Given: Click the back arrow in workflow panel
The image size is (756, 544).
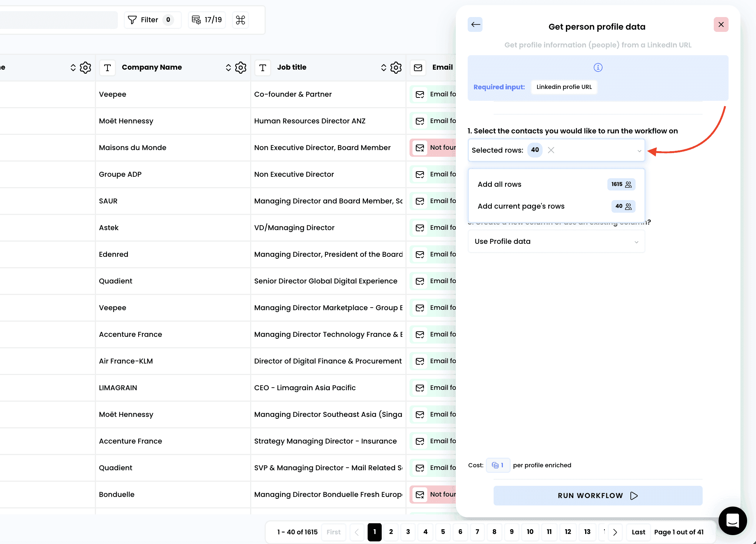Looking at the screenshot, I should [475, 25].
